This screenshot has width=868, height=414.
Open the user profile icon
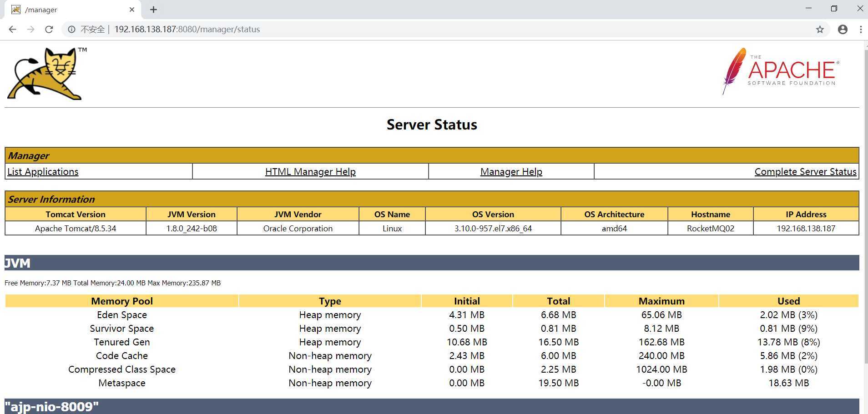[x=843, y=29]
